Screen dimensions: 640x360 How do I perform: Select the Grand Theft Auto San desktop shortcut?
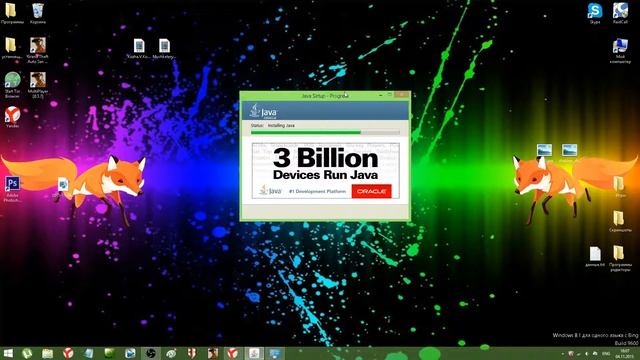coord(38,50)
